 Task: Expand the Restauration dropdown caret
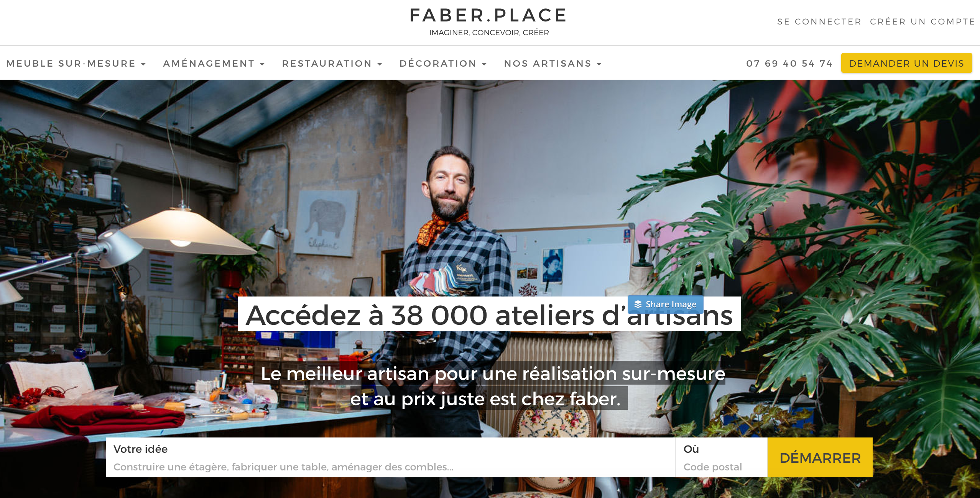click(x=380, y=64)
